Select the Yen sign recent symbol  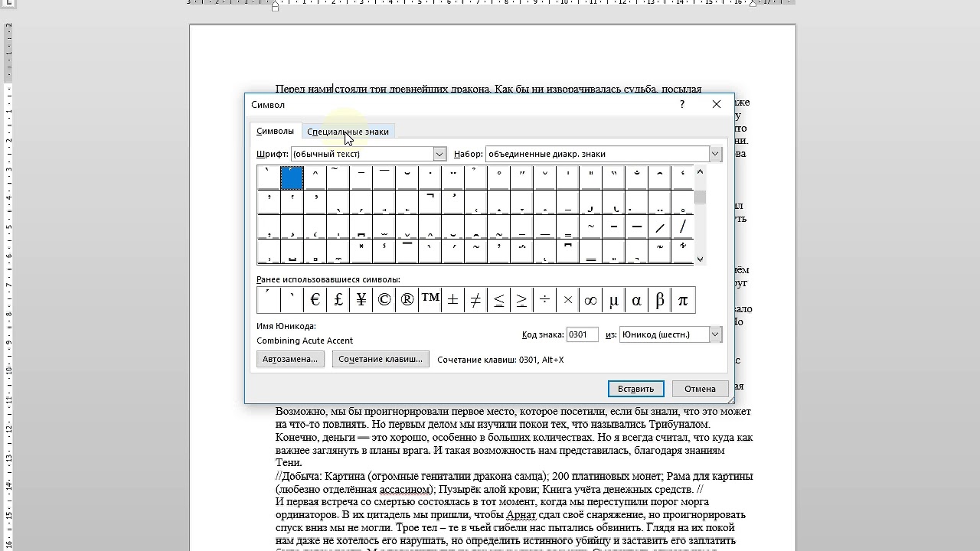[361, 300]
